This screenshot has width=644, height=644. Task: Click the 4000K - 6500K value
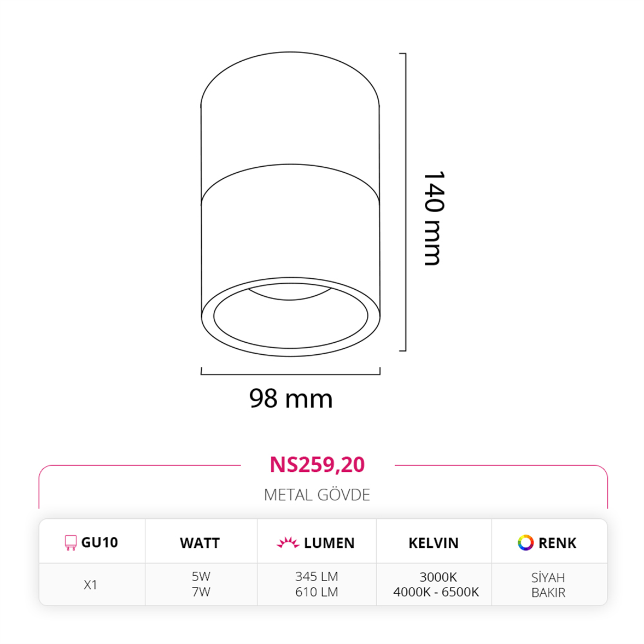[436, 592]
